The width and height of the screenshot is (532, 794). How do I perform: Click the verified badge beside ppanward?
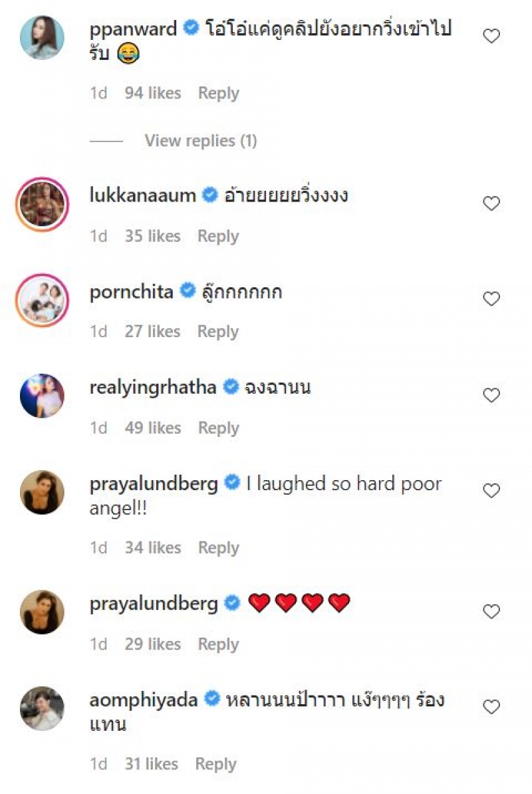coord(191,29)
